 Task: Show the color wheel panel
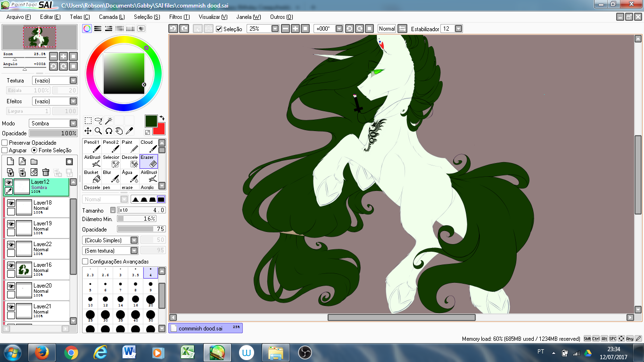(x=87, y=29)
